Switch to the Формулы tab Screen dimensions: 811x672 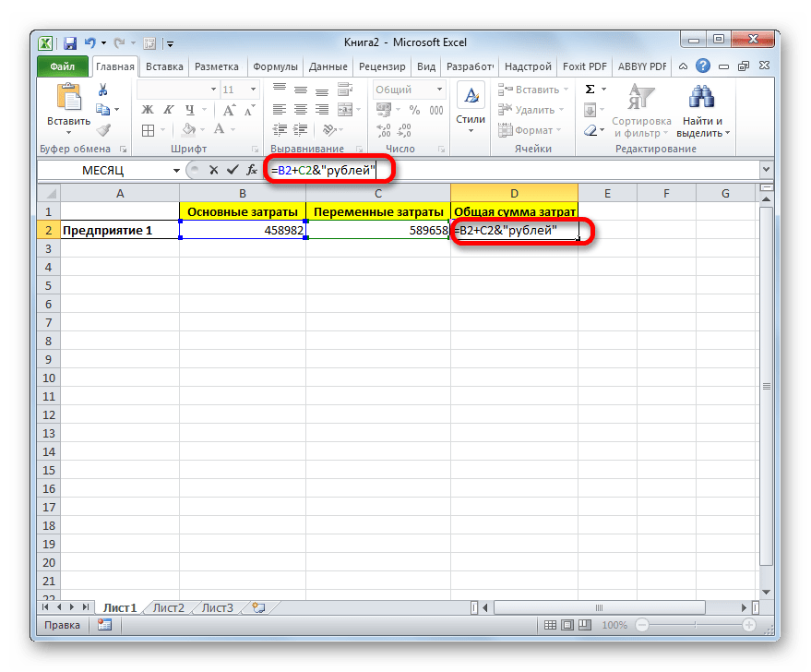coord(275,66)
